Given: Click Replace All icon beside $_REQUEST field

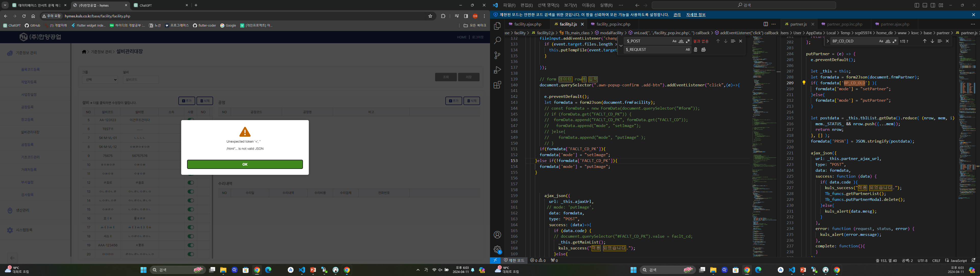Looking at the screenshot, I should (x=703, y=50).
